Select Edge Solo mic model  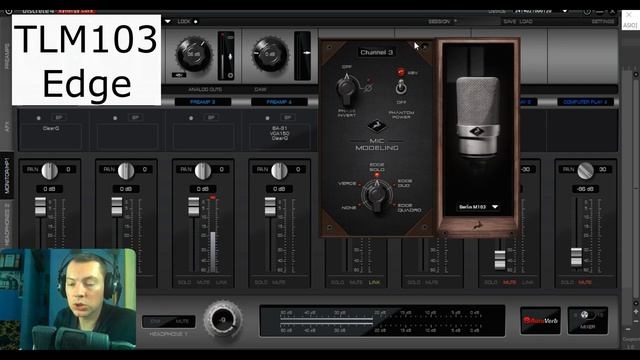coord(377,167)
